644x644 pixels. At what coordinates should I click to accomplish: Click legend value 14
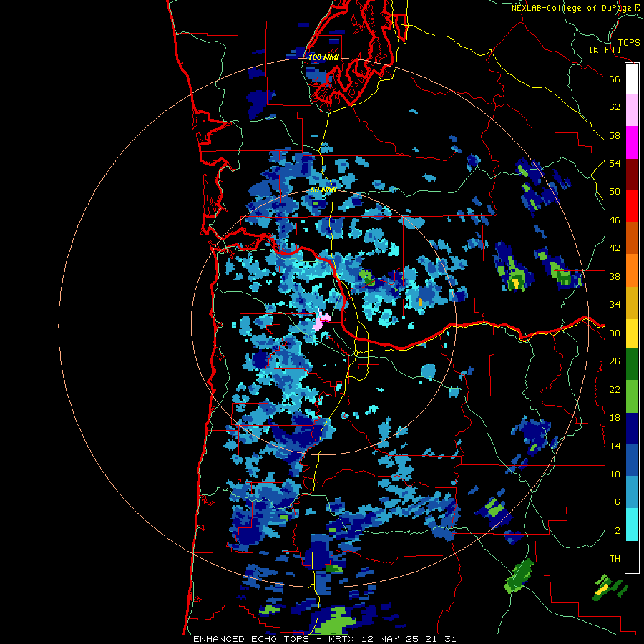tap(615, 446)
